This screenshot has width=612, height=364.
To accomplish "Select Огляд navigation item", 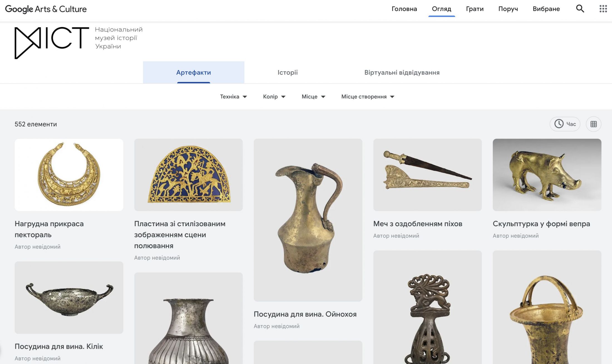I will tap(441, 9).
